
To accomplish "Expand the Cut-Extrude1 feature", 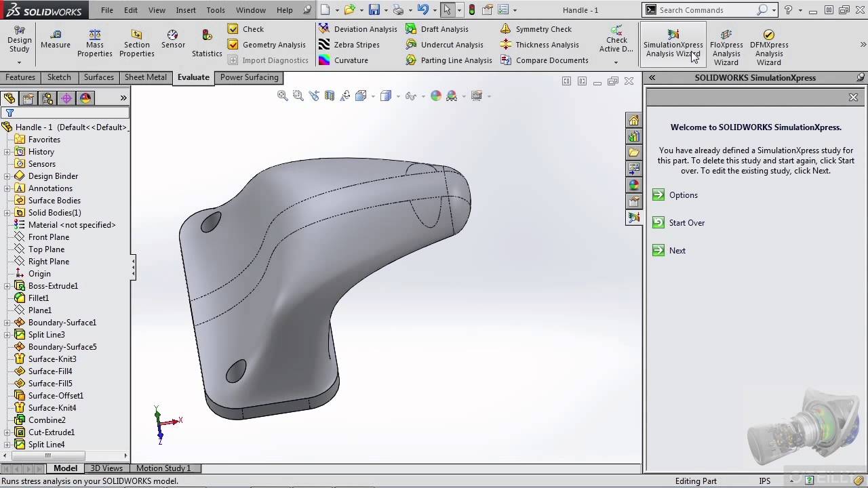I will click(7, 432).
